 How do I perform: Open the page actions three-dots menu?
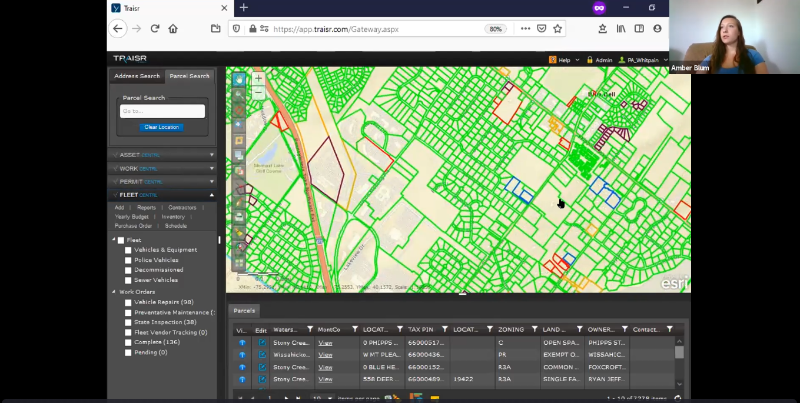pos(526,29)
